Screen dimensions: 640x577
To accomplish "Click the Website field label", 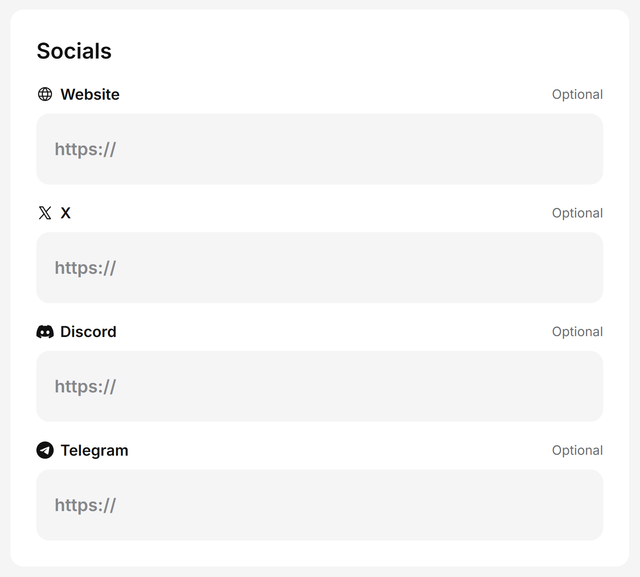I will pyautogui.click(x=90, y=94).
